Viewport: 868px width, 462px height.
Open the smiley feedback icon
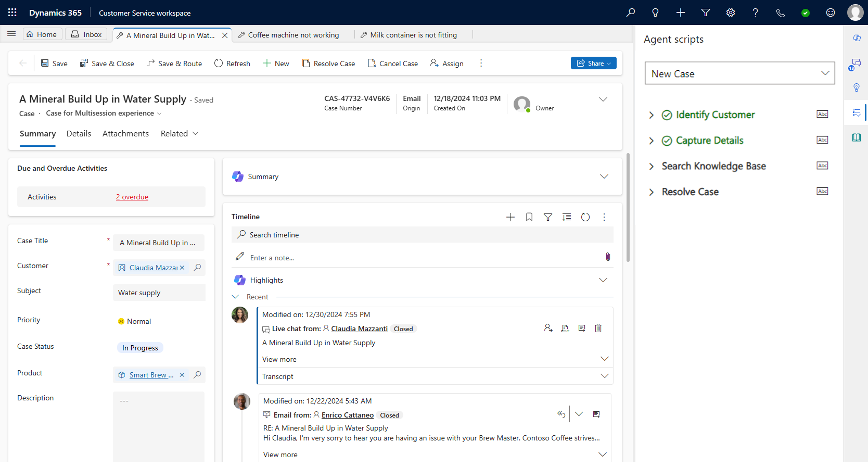pyautogui.click(x=830, y=12)
